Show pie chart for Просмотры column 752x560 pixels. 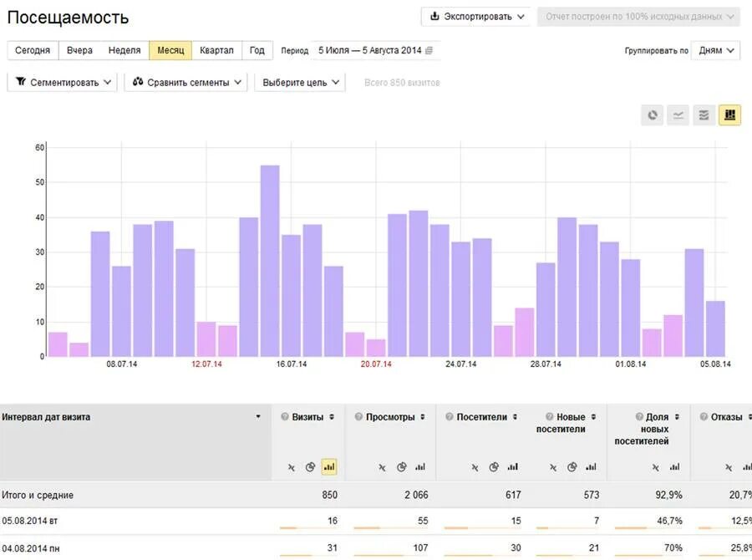click(402, 467)
